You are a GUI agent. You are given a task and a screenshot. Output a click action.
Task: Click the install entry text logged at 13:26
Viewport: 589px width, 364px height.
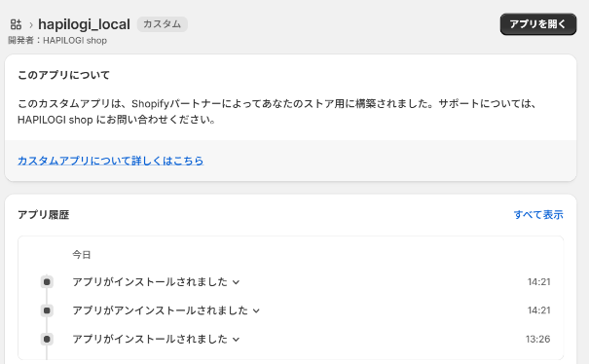coord(150,339)
